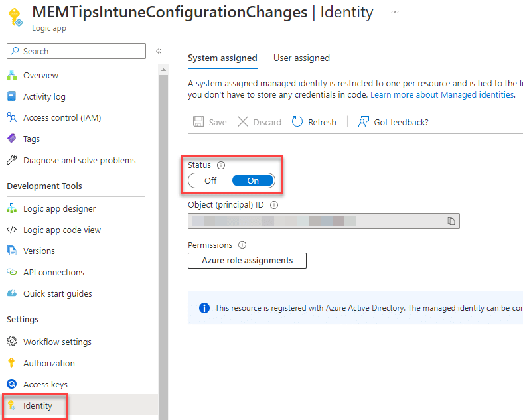Click the Save floppy disk icon

(198, 121)
